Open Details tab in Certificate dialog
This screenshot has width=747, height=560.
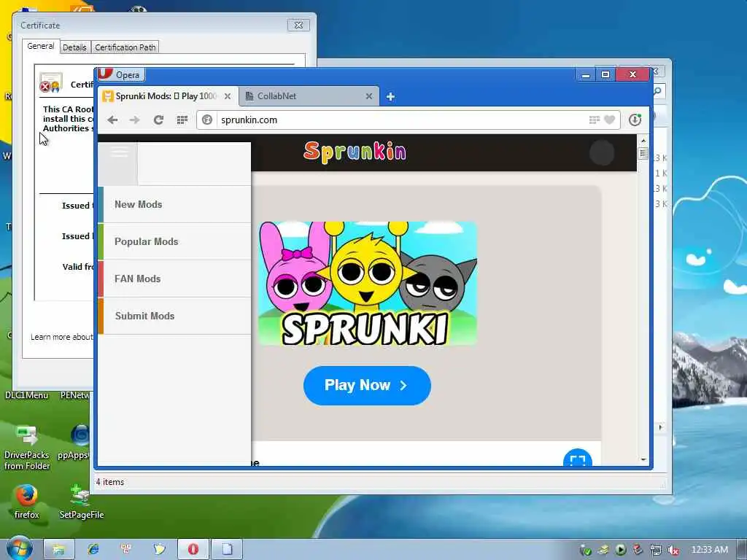click(75, 47)
